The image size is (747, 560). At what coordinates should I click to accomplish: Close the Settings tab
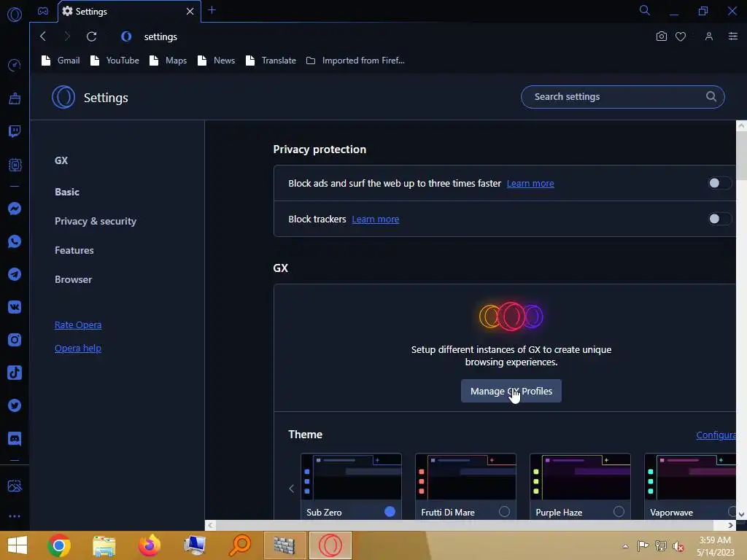(x=190, y=11)
